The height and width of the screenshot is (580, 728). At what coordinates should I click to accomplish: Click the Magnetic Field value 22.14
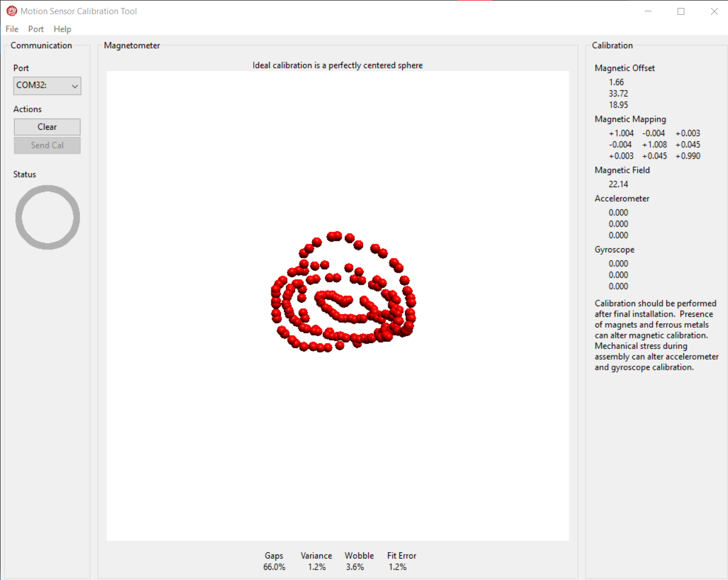(619, 184)
